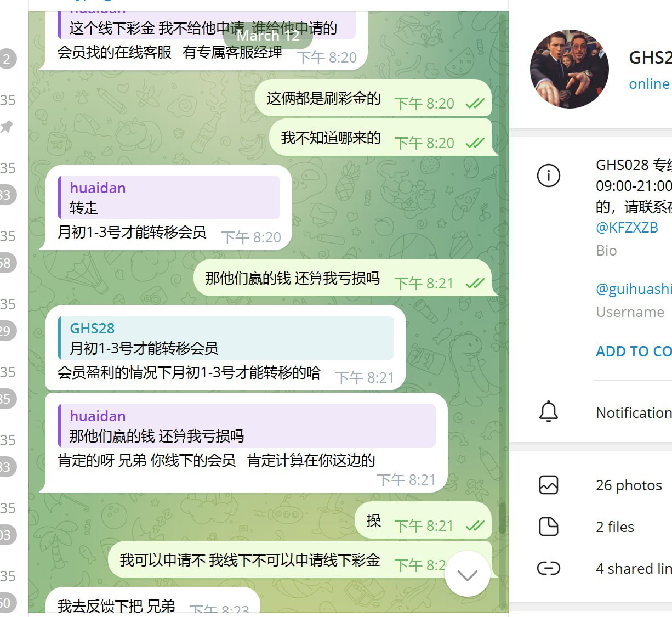This screenshot has width=672, height=617.
Task: Open the profile avatar photo
Action: click(570, 69)
